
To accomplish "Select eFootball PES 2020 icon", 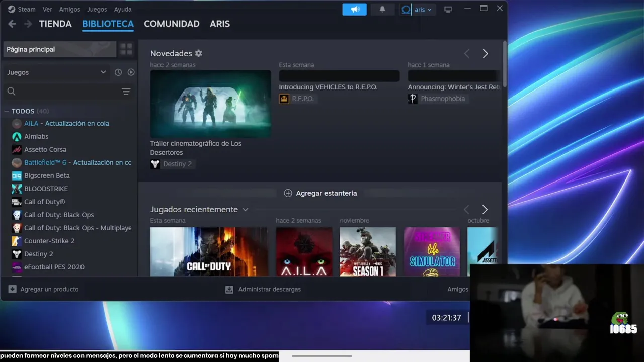I will [17, 267].
